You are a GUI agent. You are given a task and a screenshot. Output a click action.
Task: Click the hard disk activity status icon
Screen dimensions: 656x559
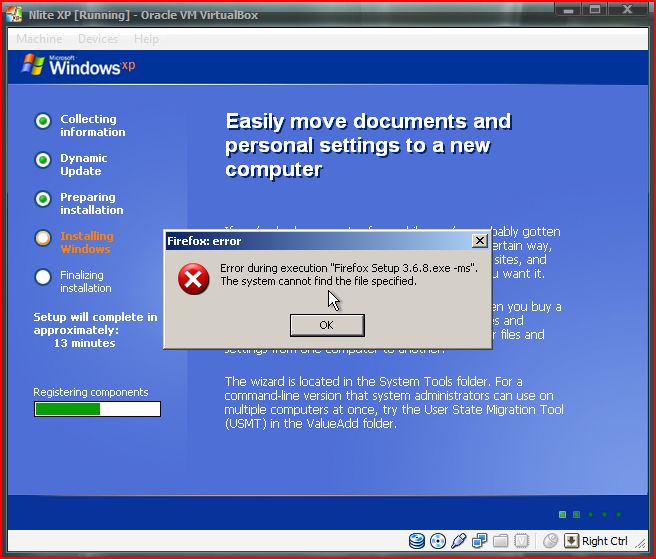click(x=417, y=541)
